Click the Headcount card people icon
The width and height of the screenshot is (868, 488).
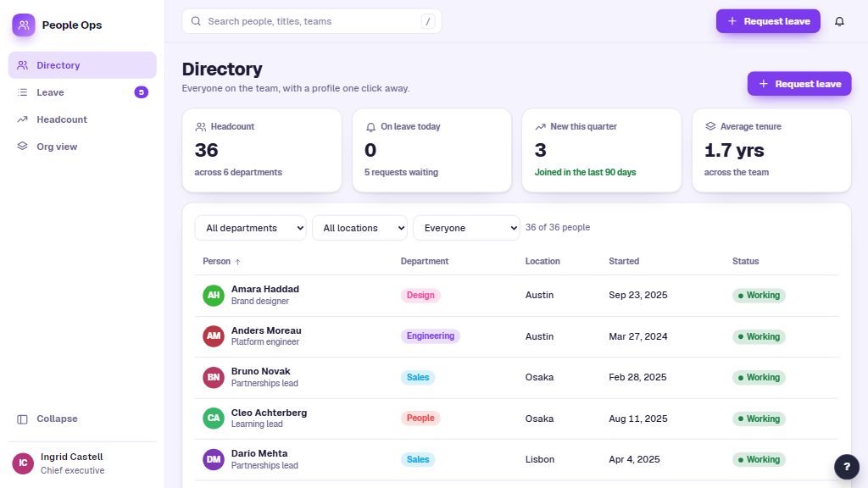(x=200, y=127)
